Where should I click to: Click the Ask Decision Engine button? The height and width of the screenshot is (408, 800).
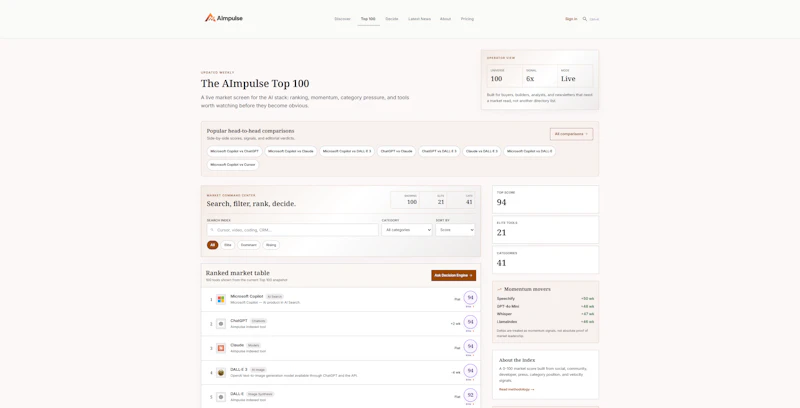click(454, 275)
